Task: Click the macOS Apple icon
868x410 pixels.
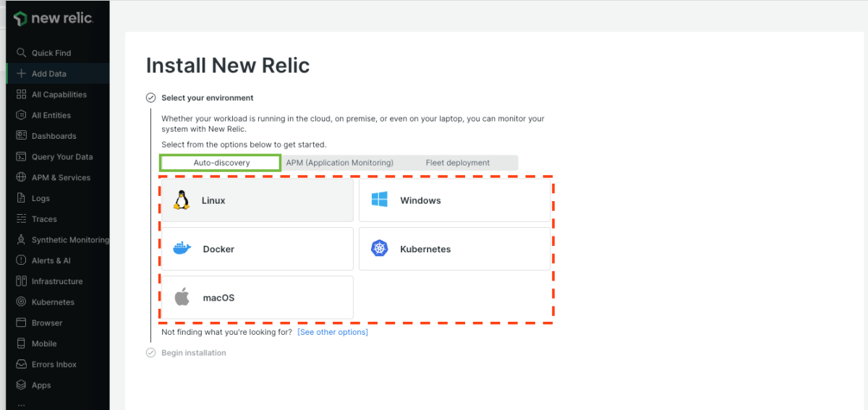Action: coord(182,297)
